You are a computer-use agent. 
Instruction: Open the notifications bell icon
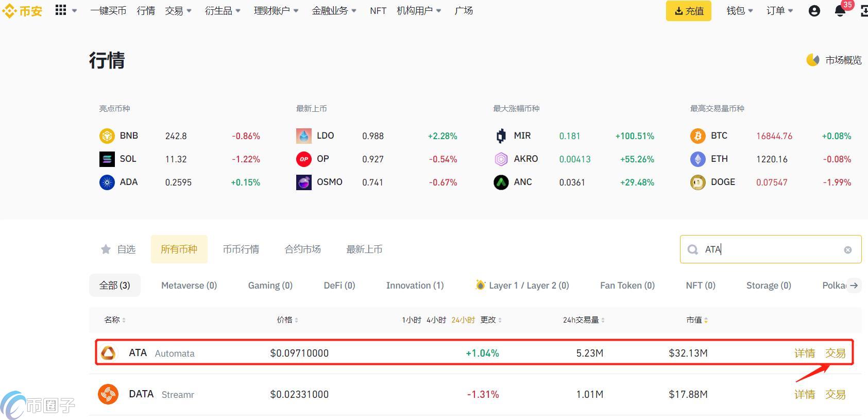840,11
